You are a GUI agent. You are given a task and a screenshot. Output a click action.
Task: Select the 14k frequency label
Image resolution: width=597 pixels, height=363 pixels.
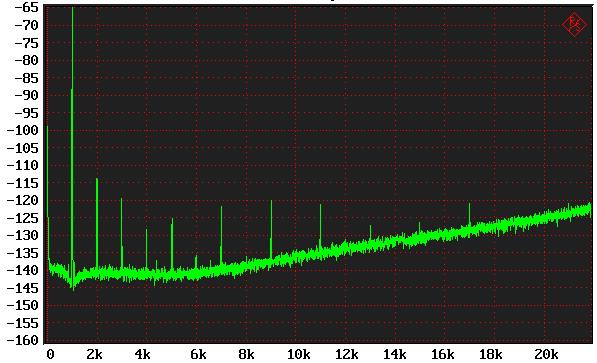tap(394, 355)
